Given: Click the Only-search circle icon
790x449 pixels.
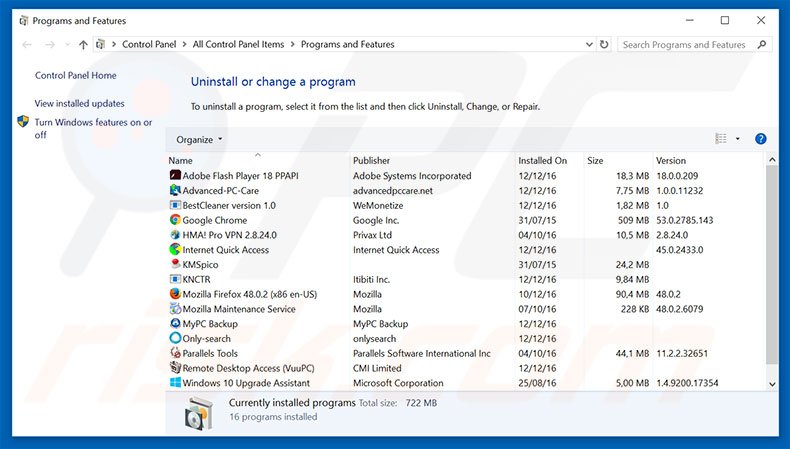Looking at the screenshot, I should [x=175, y=338].
